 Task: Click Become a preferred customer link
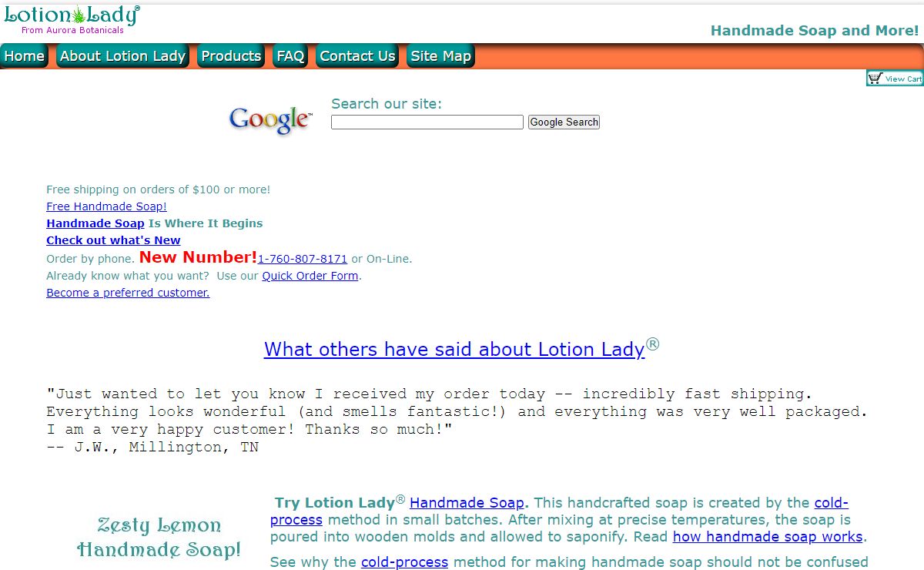click(128, 293)
